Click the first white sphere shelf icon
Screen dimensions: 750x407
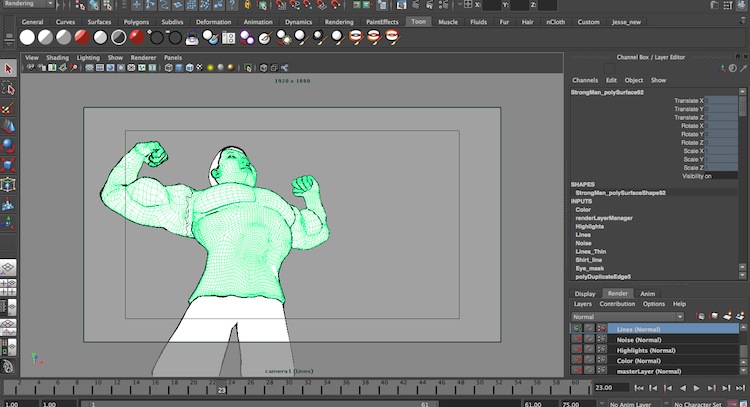tap(27, 37)
